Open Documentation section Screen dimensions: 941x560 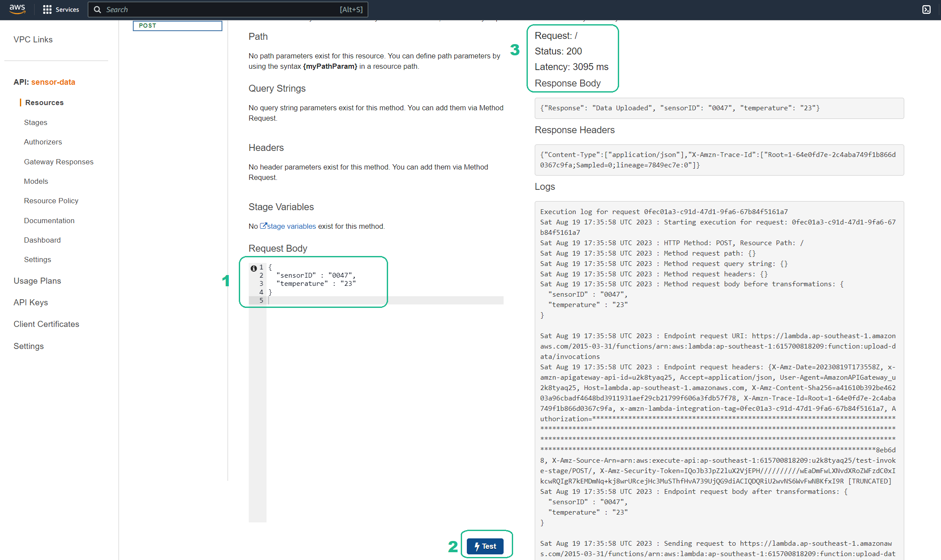tap(49, 221)
